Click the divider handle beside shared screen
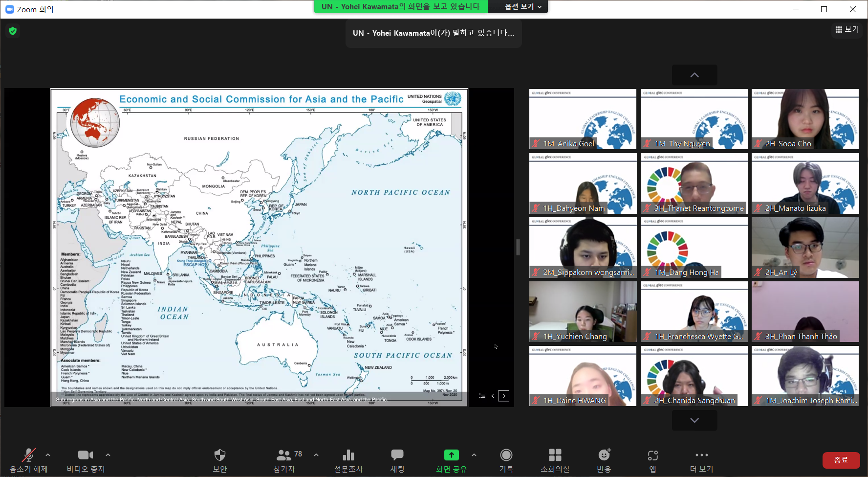868x477 pixels. pyautogui.click(x=518, y=248)
